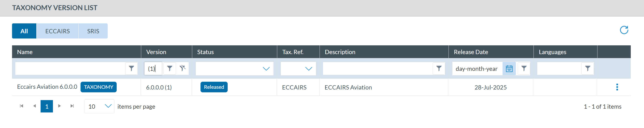The height and width of the screenshot is (128, 644).
Task: Expand the Status filter dropdown
Action: click(266, 68)
